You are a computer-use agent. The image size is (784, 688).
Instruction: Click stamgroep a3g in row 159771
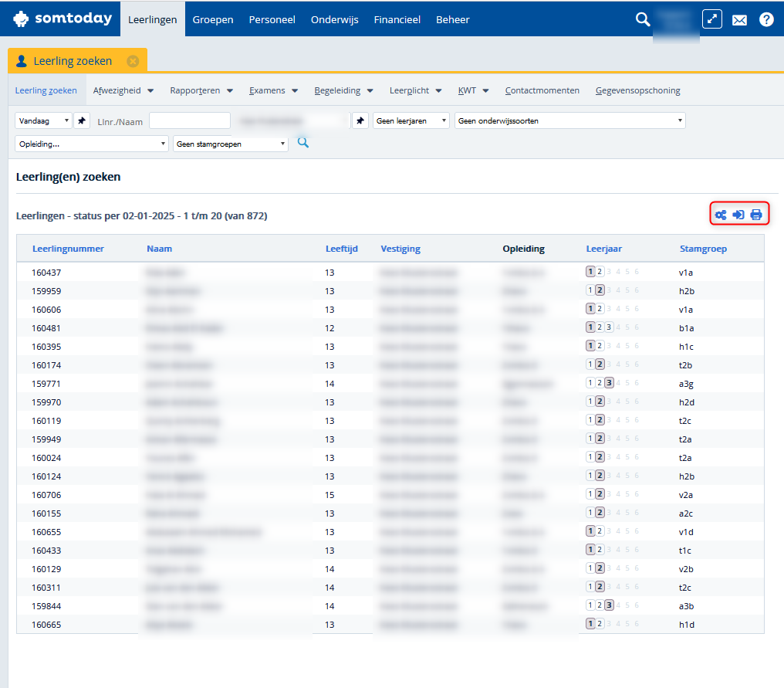click(x=686, y=384)
